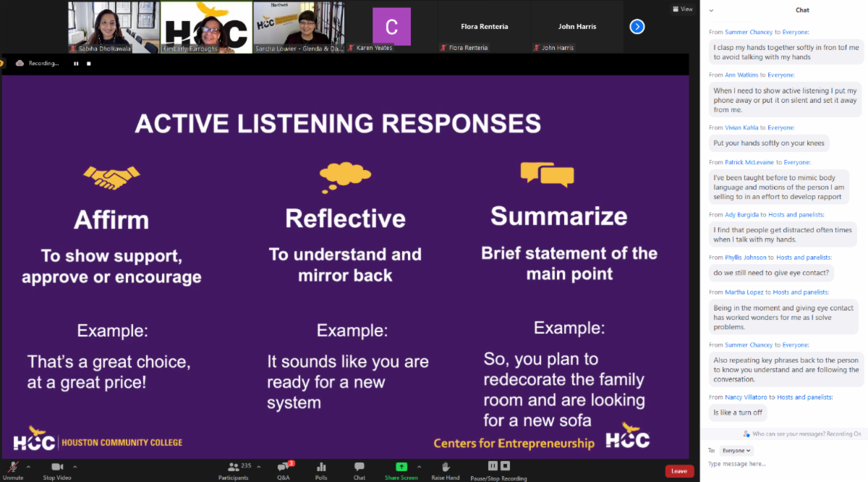Open the View layout menu
Viewport: 868px width, 482px height.
click(x=681, y=9)
